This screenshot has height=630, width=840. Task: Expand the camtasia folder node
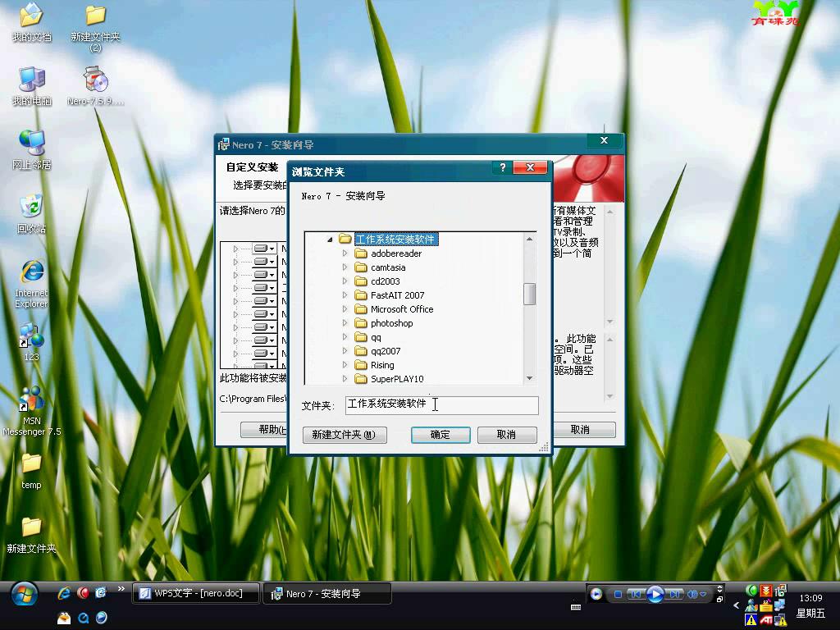[345, 267]
